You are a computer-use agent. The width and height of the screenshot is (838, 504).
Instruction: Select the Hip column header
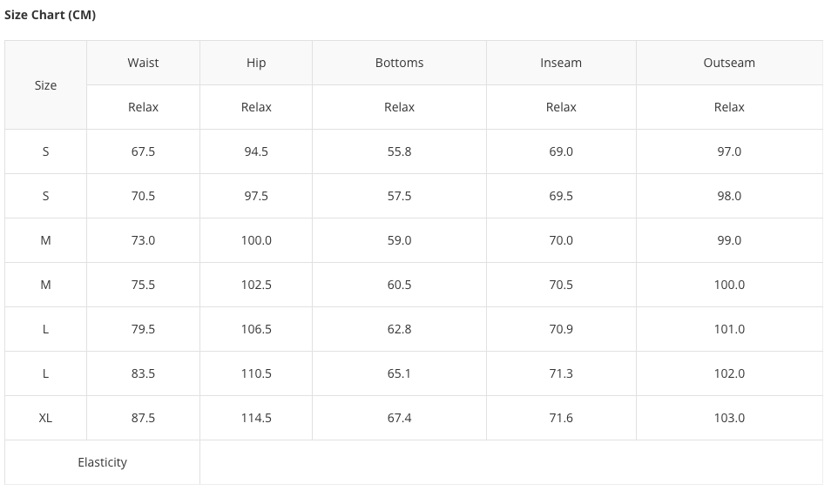[256, 63]
